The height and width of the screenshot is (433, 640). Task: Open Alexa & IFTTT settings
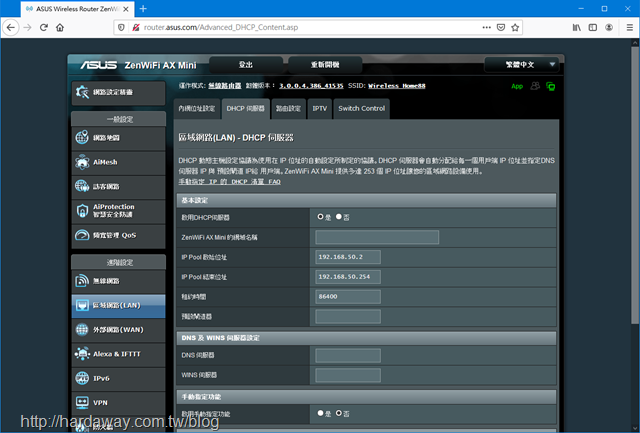click(118, 354)
